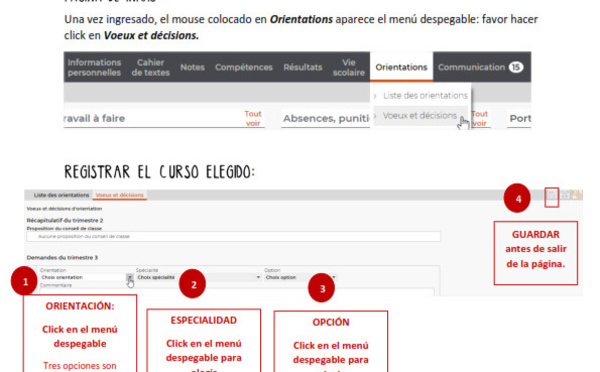Click the Récapitulatif du trimestre 2 heading
This screenshot has width=600, height=372.
[x=65, y=220]
